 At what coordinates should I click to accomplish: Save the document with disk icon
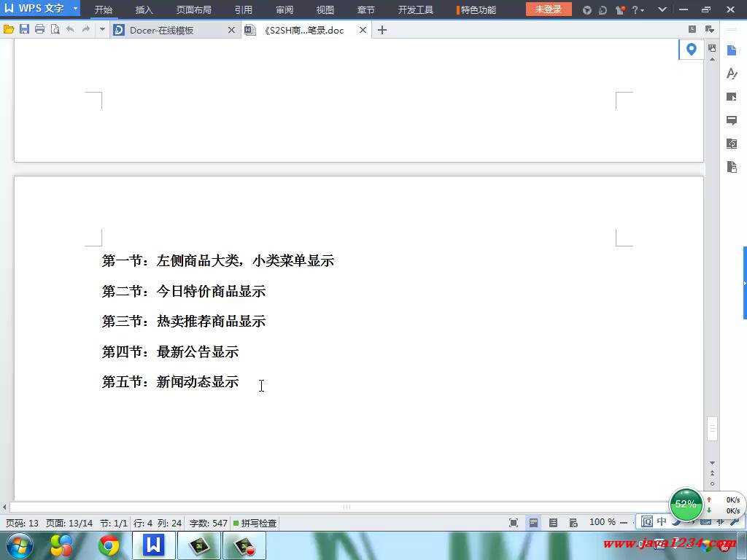pos(24,29)
